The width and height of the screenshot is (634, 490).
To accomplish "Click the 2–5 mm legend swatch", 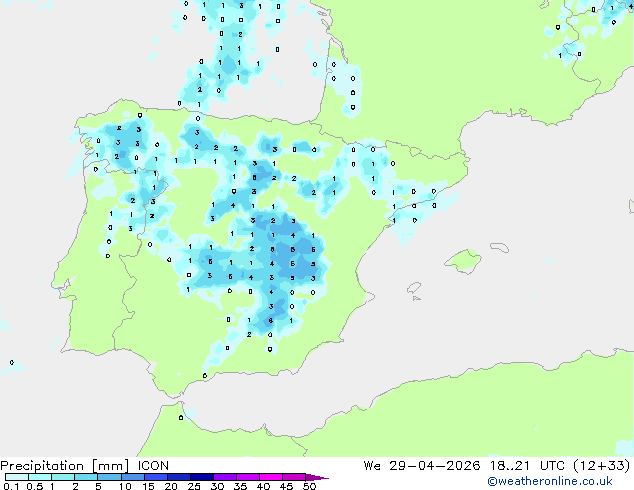I will (x=86, y=477).
